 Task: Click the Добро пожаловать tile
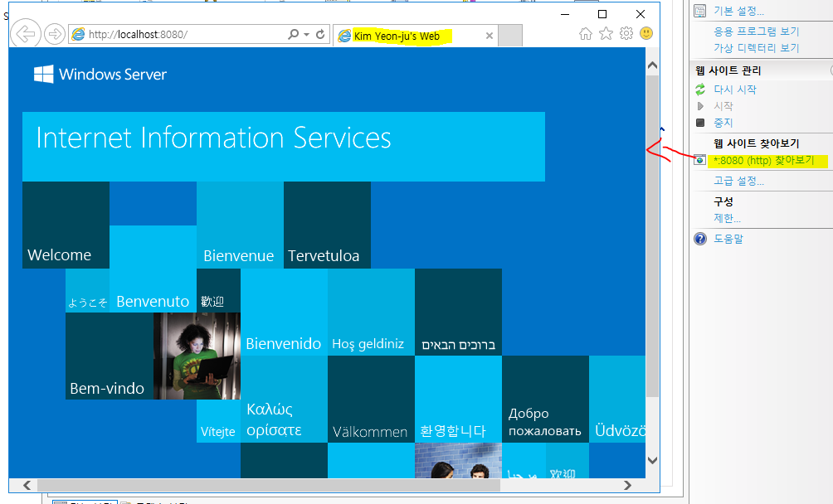click(x=545, y=399)
